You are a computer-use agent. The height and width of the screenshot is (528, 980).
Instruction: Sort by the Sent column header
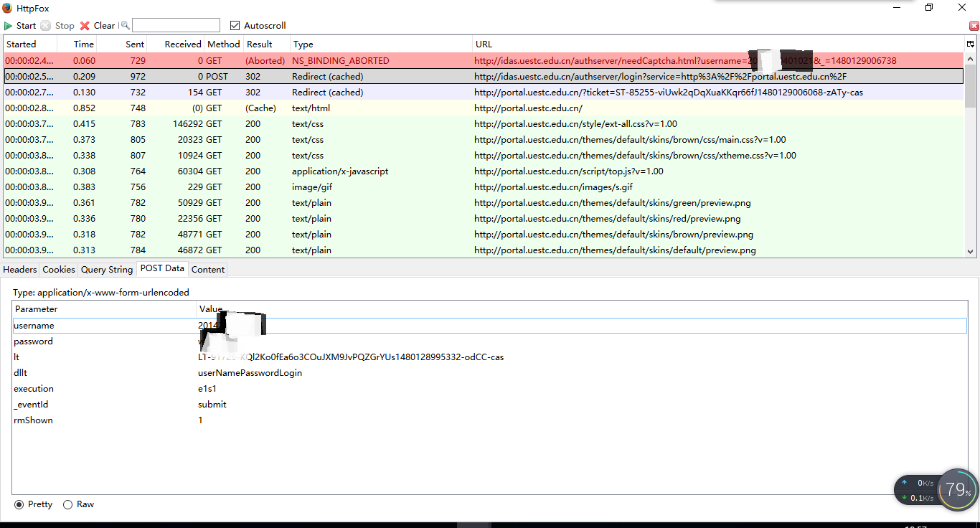click(122, 44)
